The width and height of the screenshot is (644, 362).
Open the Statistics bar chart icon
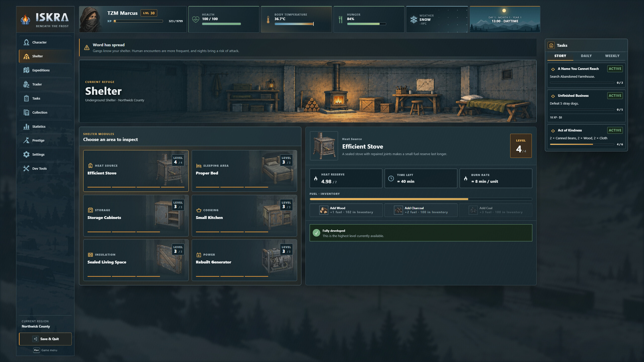[x=26, y=126]
